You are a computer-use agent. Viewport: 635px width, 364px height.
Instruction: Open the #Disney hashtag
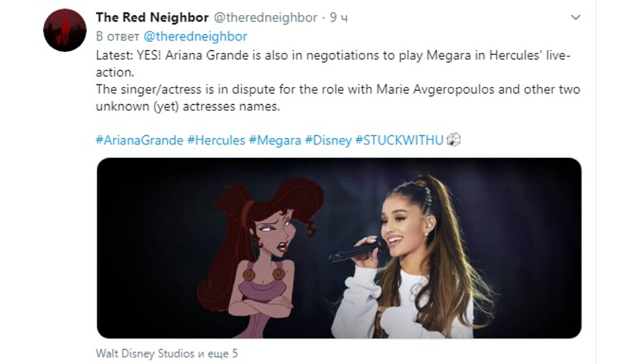point(328,140)
